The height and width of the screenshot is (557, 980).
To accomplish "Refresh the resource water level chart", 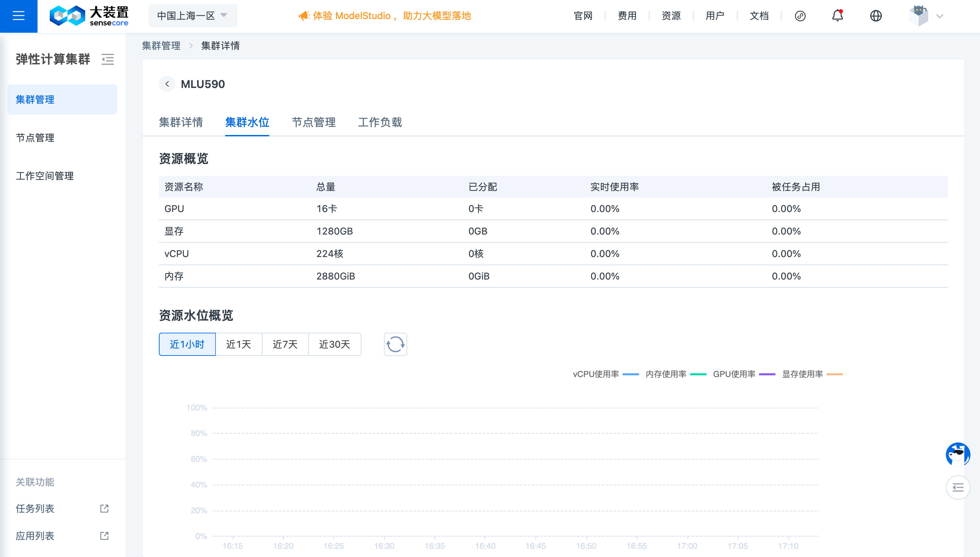I will (395, 344).
